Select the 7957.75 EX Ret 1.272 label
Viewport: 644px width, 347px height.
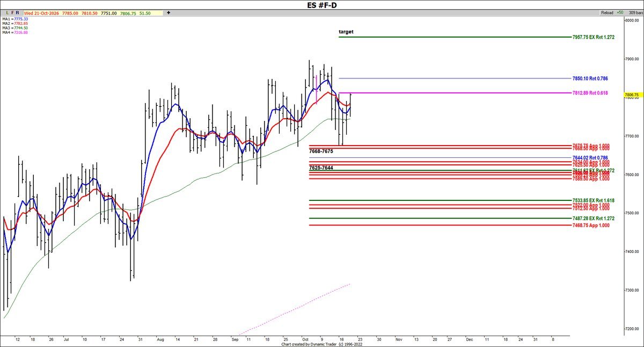coord(593,37)
